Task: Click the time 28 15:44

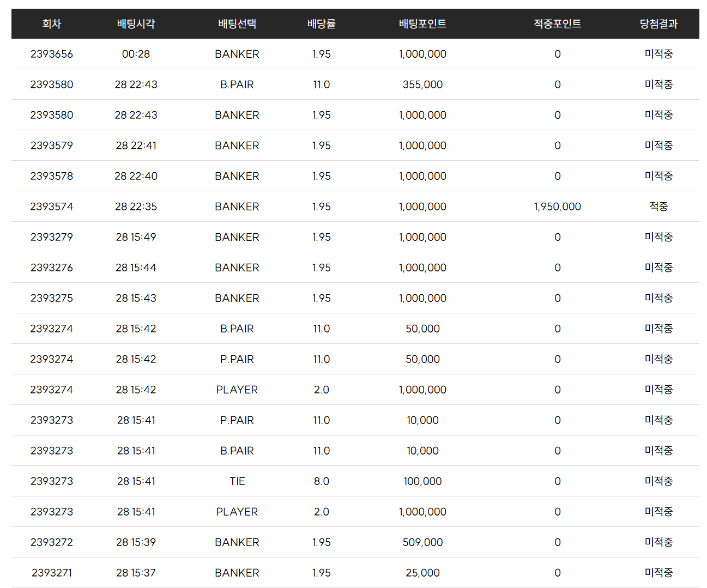Action: (x=136, y=268)
